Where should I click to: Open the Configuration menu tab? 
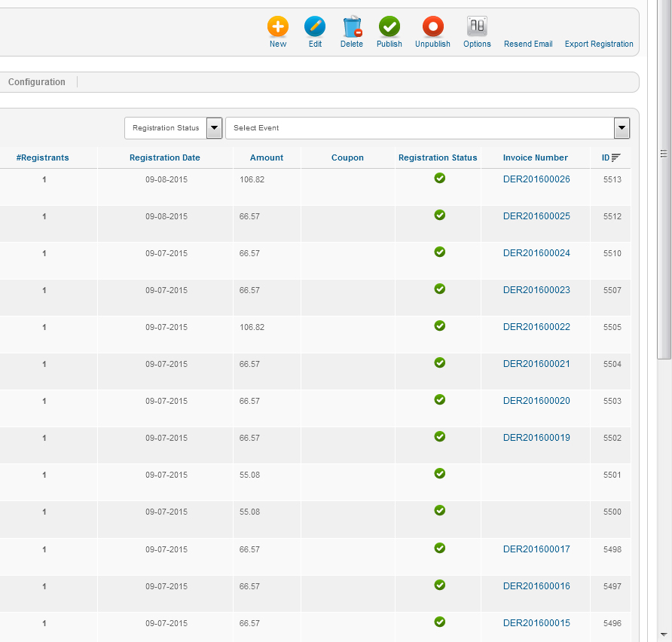pyautogui.click(x=37, y=82)
